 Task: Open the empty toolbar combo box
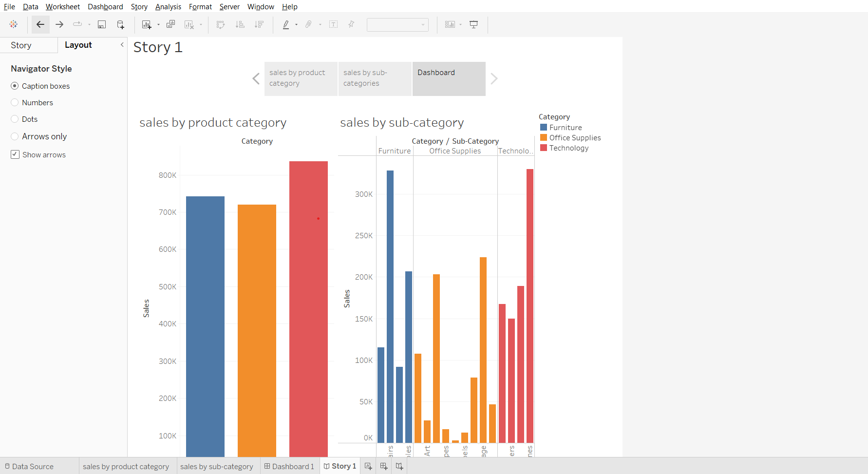pyautogui.click(x=397, y=24)
